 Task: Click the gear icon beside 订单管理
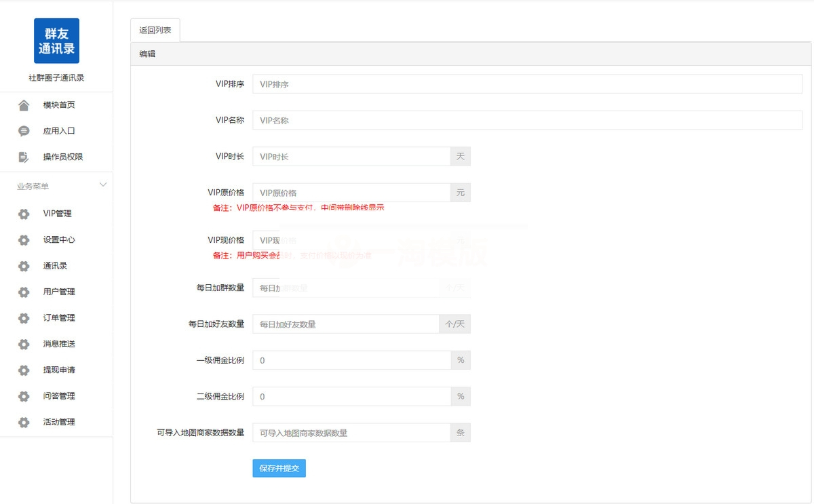pos(24,317)
